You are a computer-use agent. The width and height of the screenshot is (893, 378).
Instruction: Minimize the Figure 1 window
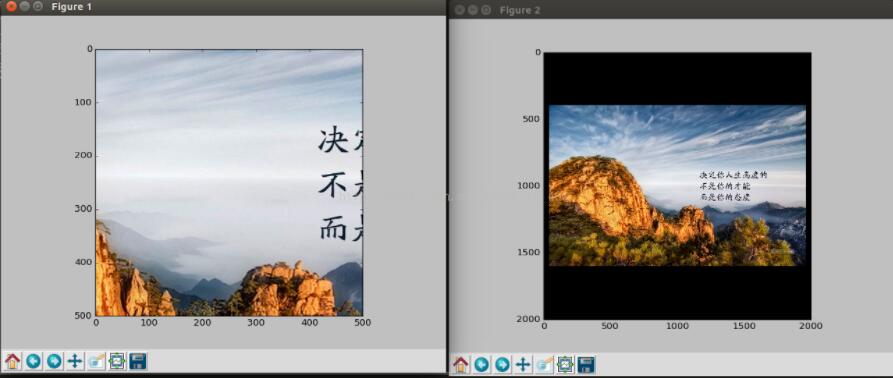[x=24, y=7]
